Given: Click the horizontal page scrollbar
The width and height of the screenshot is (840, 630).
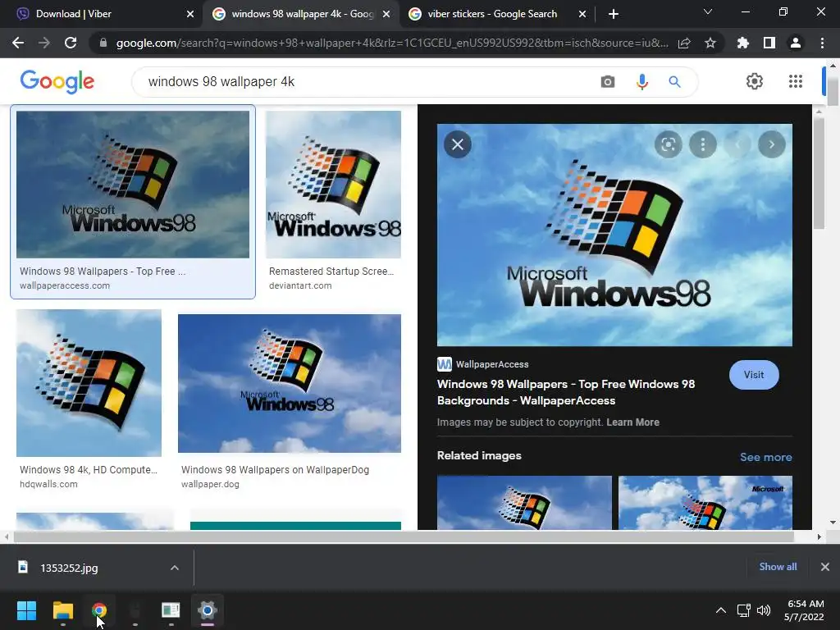Looking at the screenshot, I should [404, 536].
